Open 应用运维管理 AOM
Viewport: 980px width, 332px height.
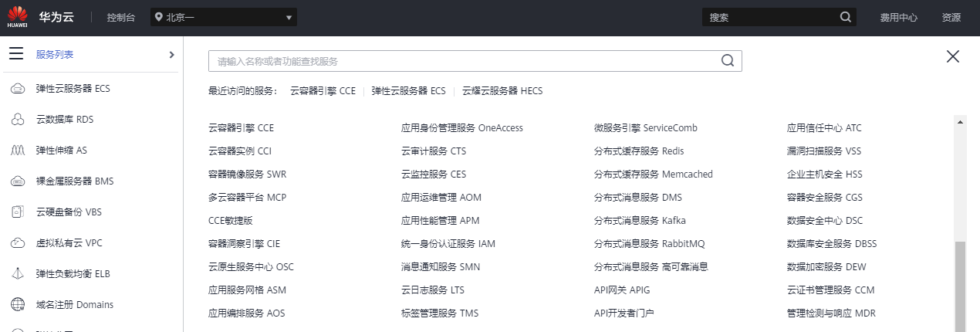click(441, 197)
